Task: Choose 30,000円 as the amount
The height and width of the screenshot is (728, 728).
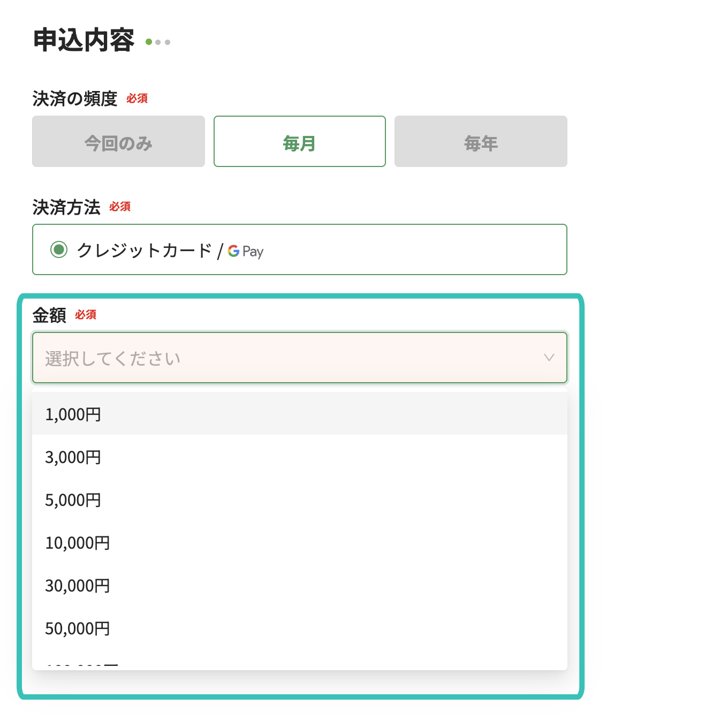Action: coord(78,585)
